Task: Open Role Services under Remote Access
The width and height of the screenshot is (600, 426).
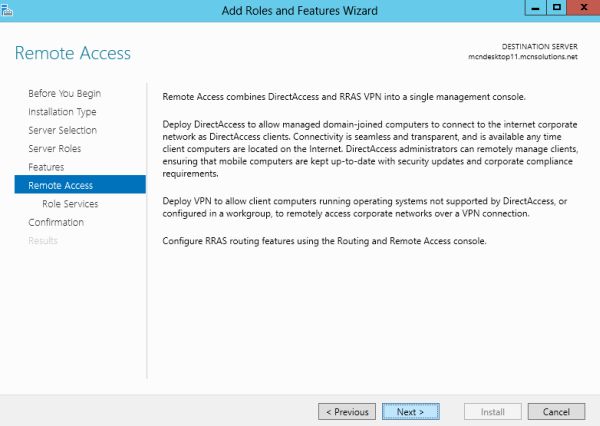Action: pyautogui.click(x=69, y=204)
